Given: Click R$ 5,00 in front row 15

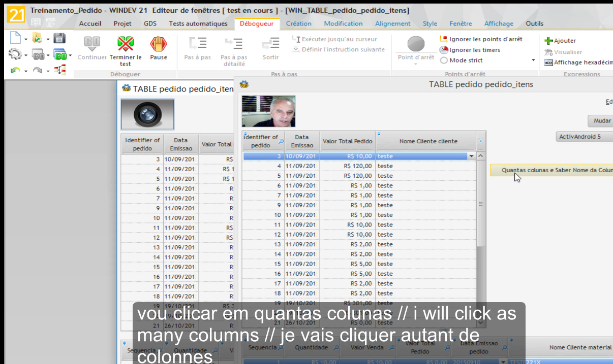Looking at the screenshot, I should point(361,264).
